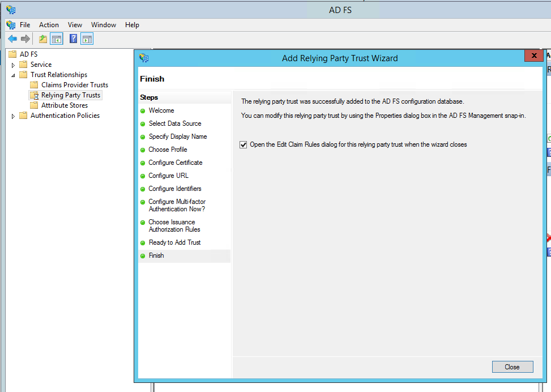This screenshot has height=392, width=551.
Task: Click Choose Issuance Authorization Rules step
Action: tap(174, 225)
